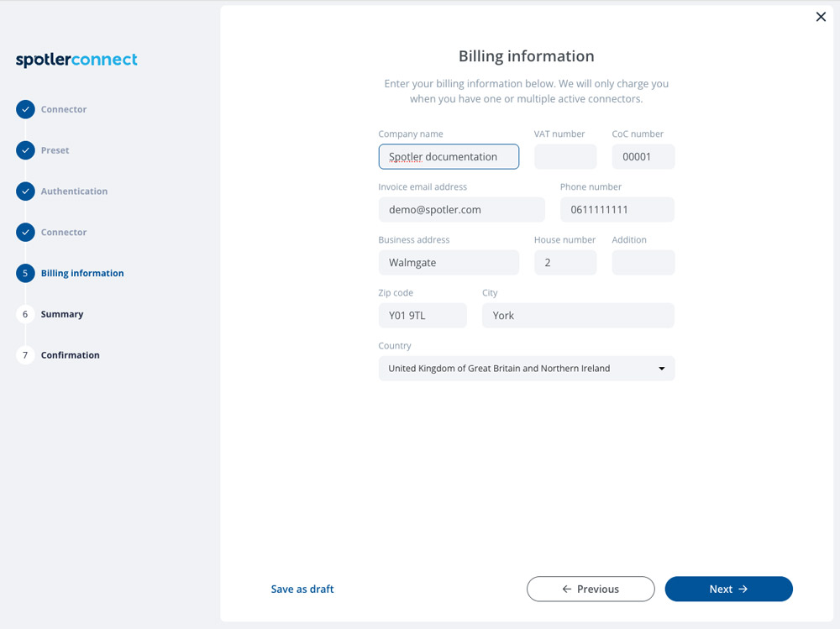
Task: Click the spotlerconnect logo
Action: 76,60
